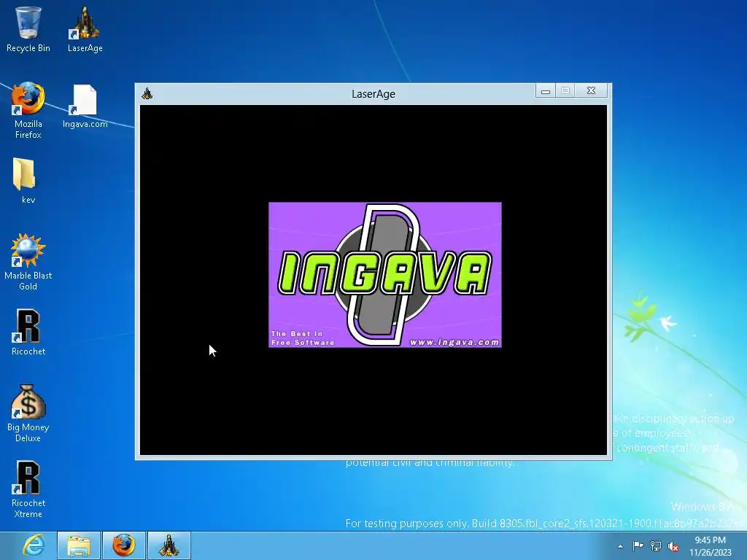Open Action Center flag icon
The image size is (747, 560).
[638, 546]
